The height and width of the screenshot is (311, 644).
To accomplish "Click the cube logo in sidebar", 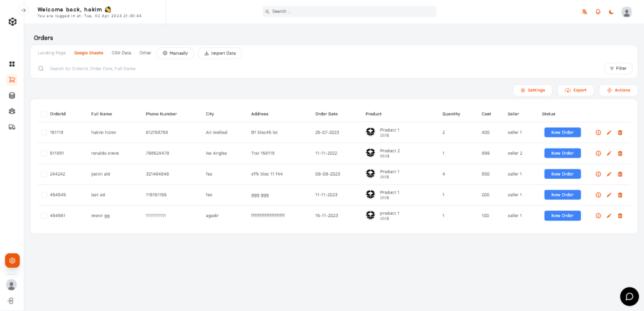I will pyautogui.click(x=13, y=22).
